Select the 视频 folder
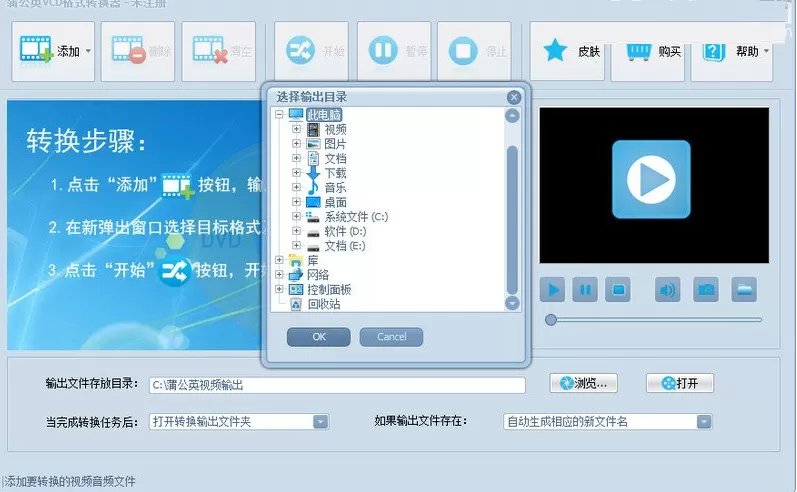The image size is (797, 492). point(335,130)
